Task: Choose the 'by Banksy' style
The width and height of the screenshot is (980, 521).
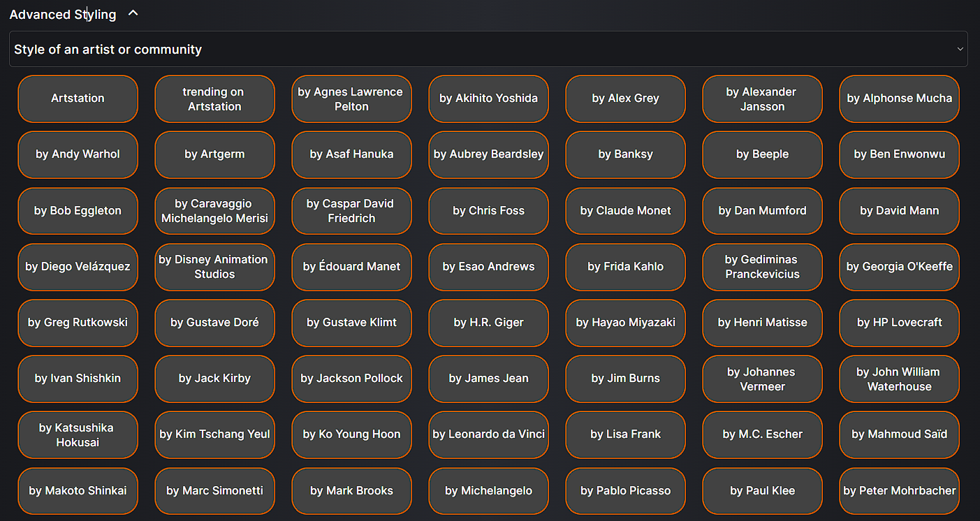Action: pos(625,154)
